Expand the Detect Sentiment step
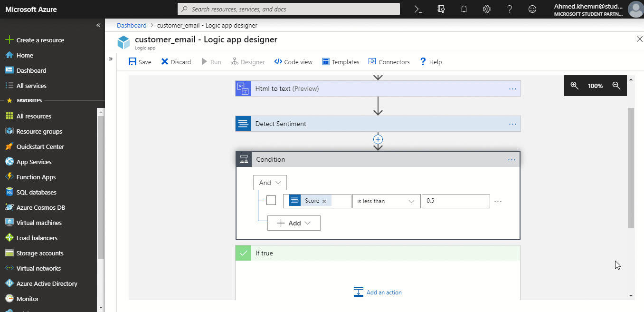 pos(378,124)
